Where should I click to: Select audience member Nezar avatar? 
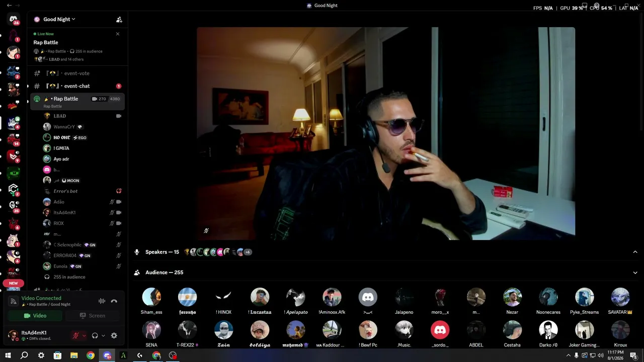point(512,297)
